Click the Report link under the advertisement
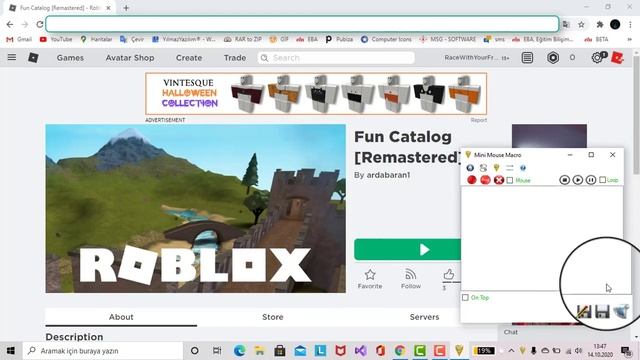Viewport: 640px width, 360px height. pyautogui.click(x=479, y=120)
